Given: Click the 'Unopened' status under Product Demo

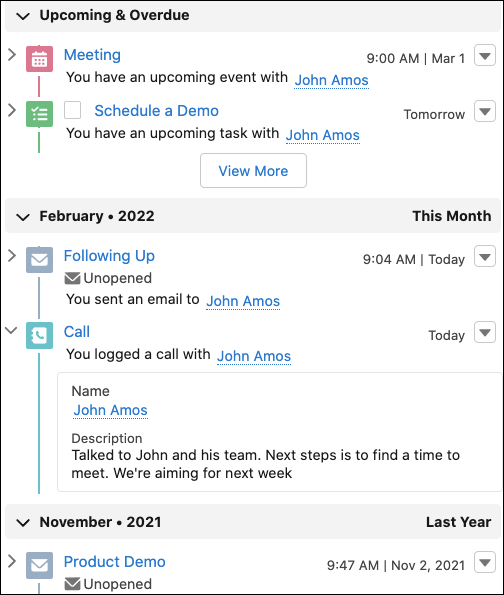Looking at the screenshot, I should click(118, 584).
